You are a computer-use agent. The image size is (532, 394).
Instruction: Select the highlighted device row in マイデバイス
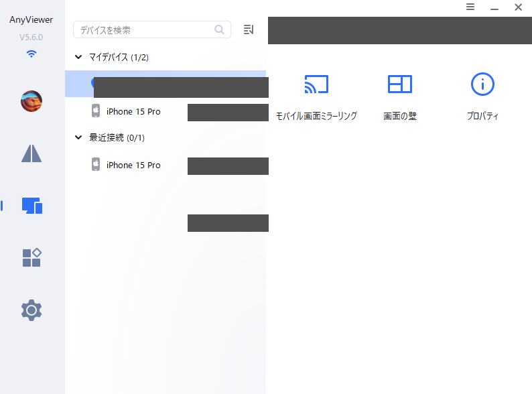click(x=165, y=84)
